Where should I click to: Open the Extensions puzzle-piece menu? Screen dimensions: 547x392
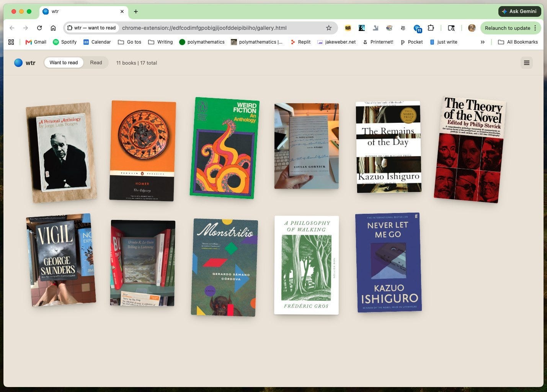(x=431, y=28)
